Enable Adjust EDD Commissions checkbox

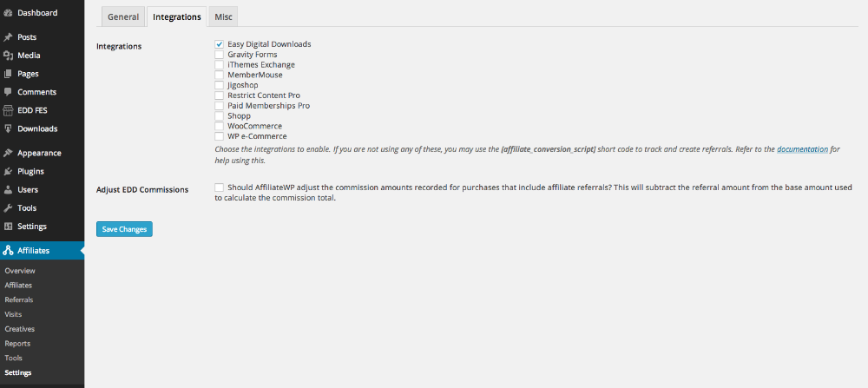coord(220,187)
